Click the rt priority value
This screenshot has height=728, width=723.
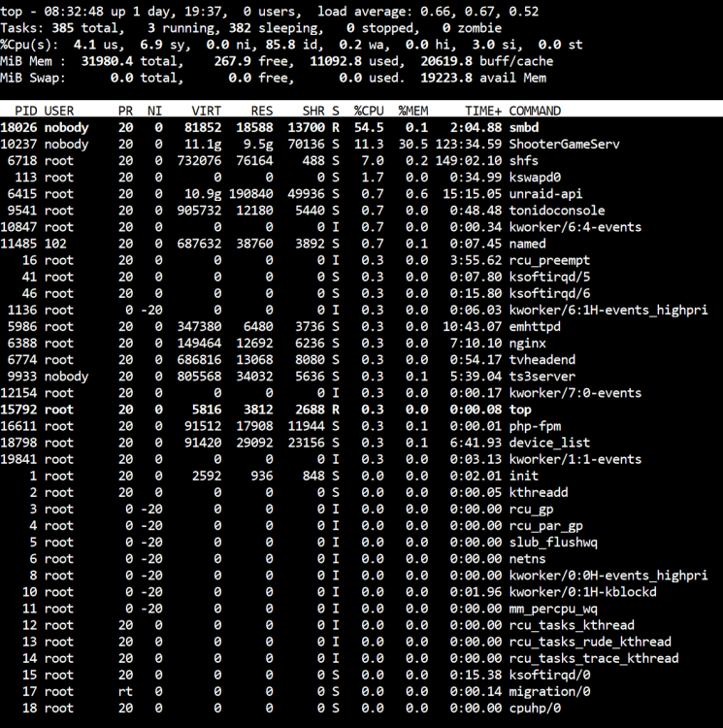click(125, 692)
